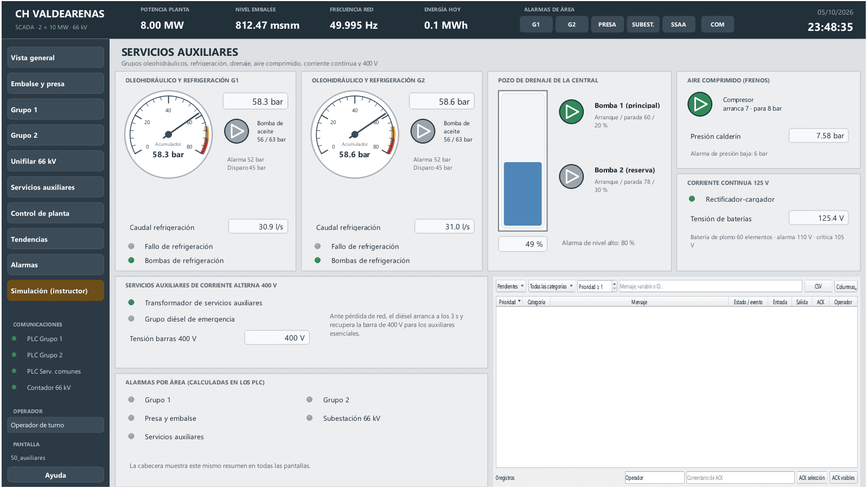Screen dimensions: 868x488
Task: Open Operador de turno selector
Action: click(x=55, y=425)
